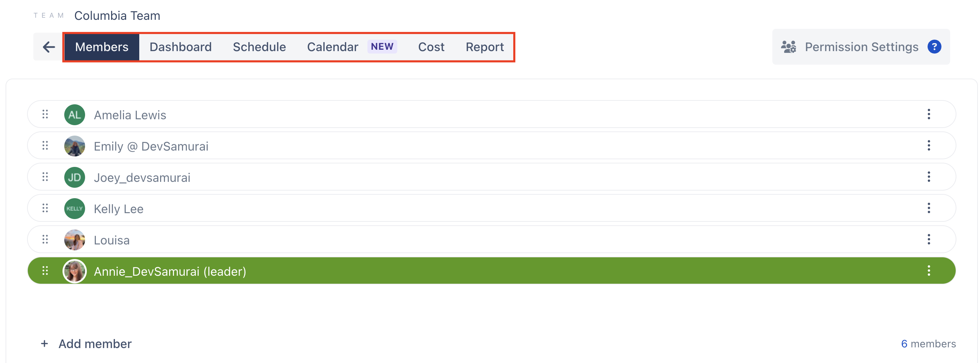The height and width of the screenshot is (363, 980).
Task: Open the kebab menu for Annie_DevSamurai leader
Action: click(929, 271)
